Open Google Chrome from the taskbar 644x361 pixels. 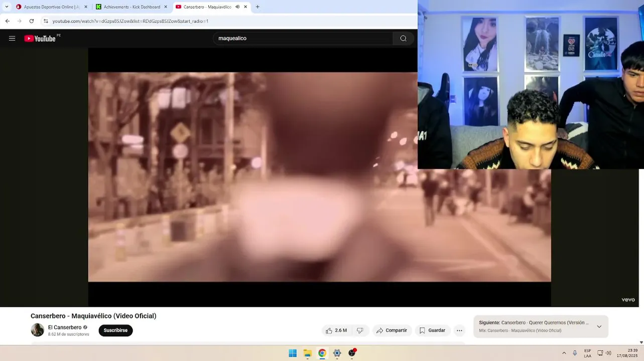pyautogui.click(x=322, y=353)
